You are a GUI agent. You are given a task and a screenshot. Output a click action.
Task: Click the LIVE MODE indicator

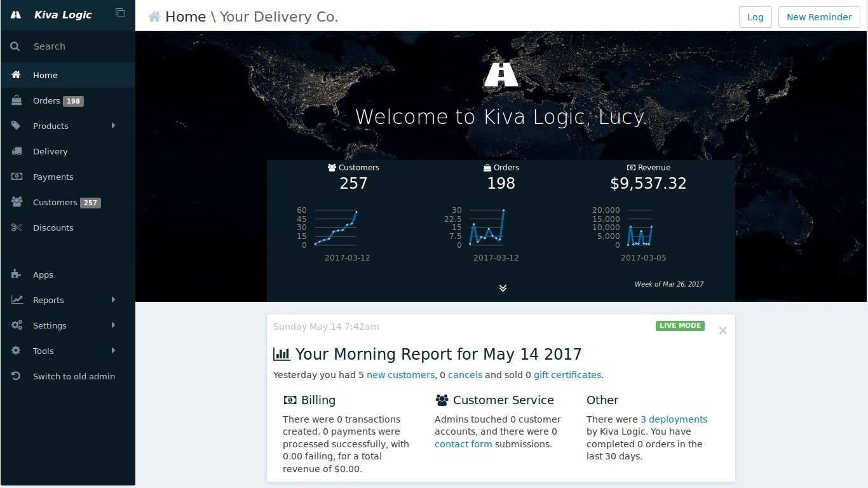680,325
